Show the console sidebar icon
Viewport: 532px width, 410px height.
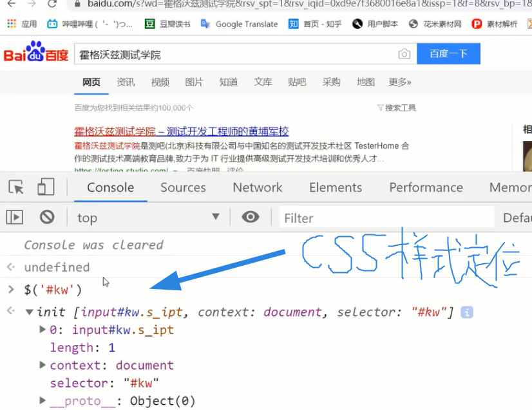point(15,218)
